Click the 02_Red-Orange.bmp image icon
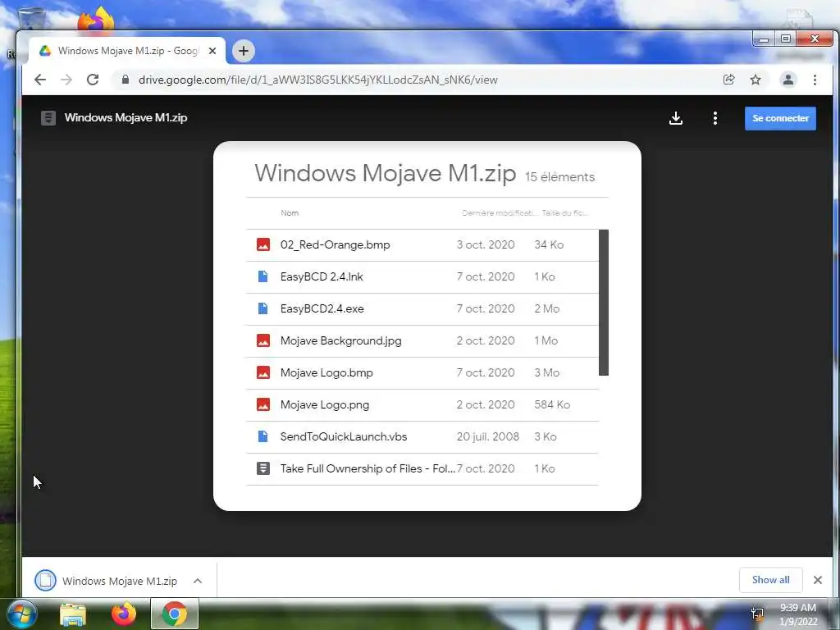840x630 pixels. (x=263, y=244)
